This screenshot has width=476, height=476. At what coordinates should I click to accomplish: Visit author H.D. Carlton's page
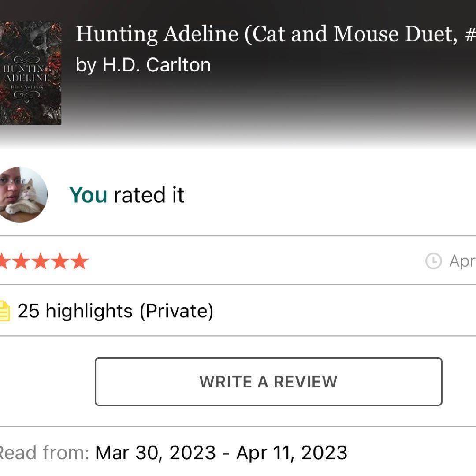pos(156,65)
